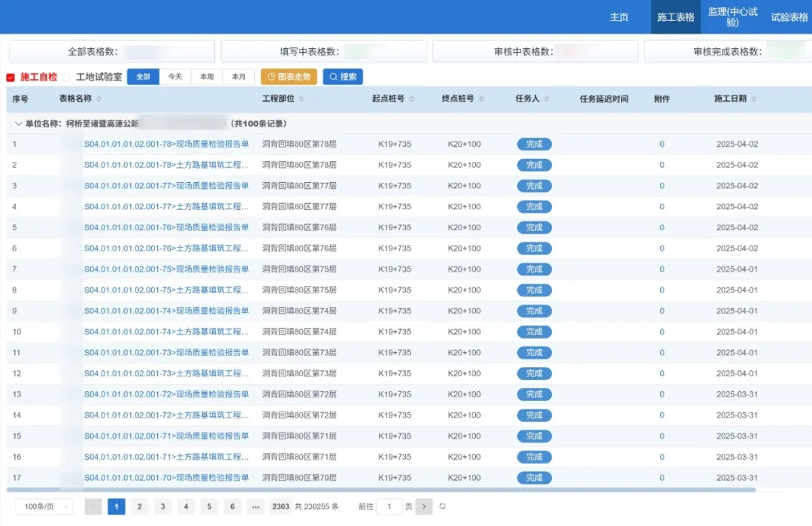This screenshot has width=812, height=526.
Task: Select current page 1 button
Action: click(x=117, y=506)
